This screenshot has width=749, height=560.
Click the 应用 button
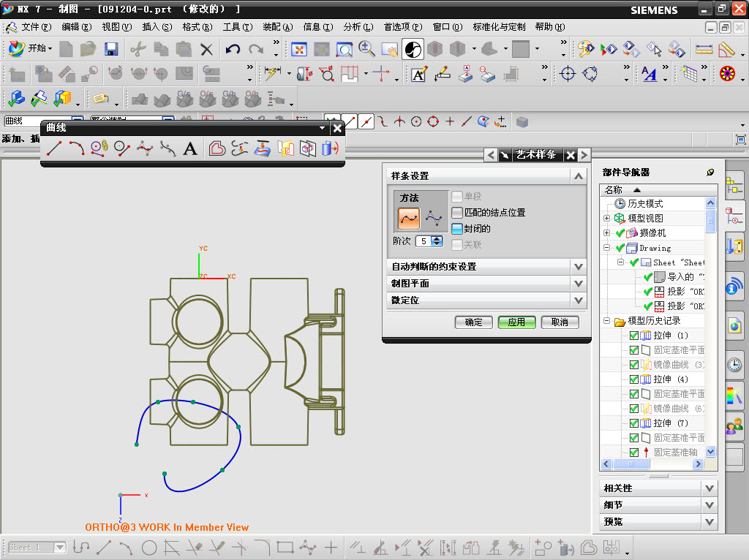click(x=516, y=322)
